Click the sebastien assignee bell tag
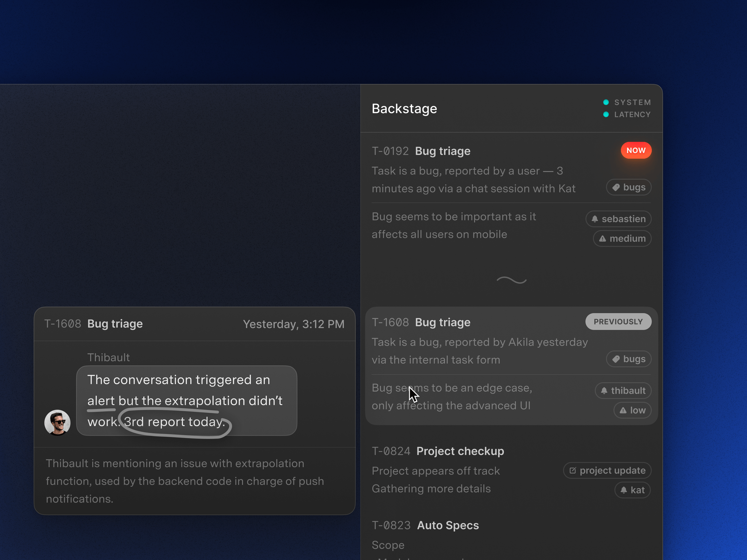This screenshot has height=560, width=747. tap(618, 219)
